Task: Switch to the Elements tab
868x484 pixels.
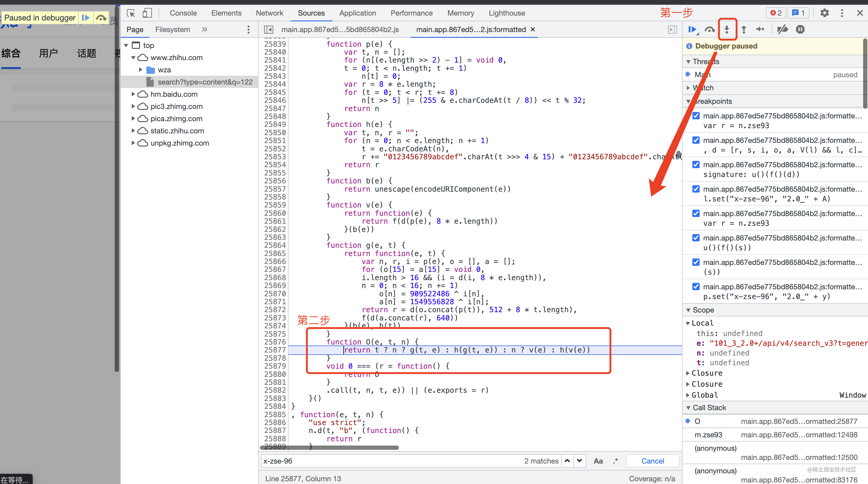Action: click(x=226, y=13)
